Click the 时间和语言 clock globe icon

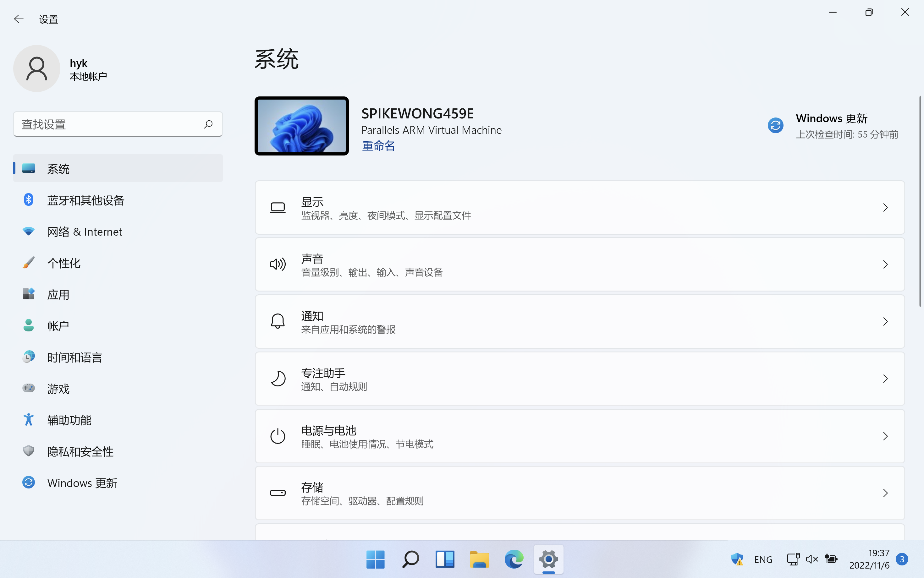[29, 357]
